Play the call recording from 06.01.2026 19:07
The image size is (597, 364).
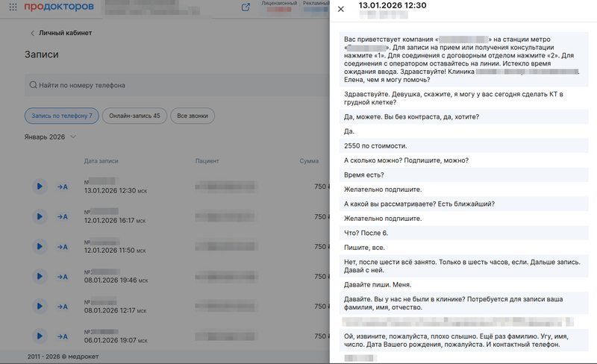[x=40, y=336]
